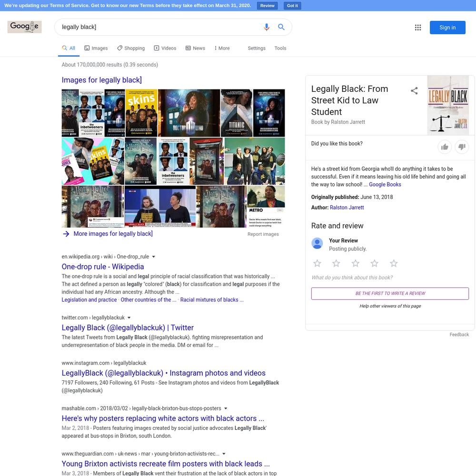Open the group photo thumbnail
Screen dimensions: 476x476
254,161
